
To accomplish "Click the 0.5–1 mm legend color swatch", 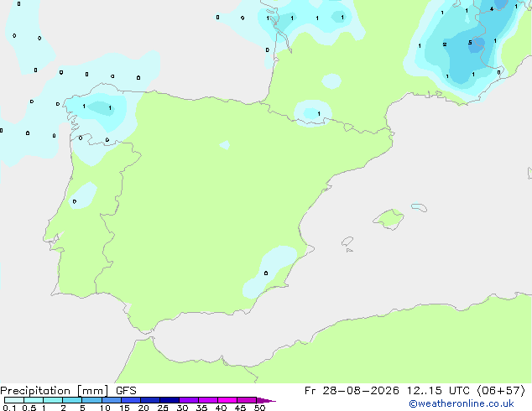I will [x=34, y=400].
